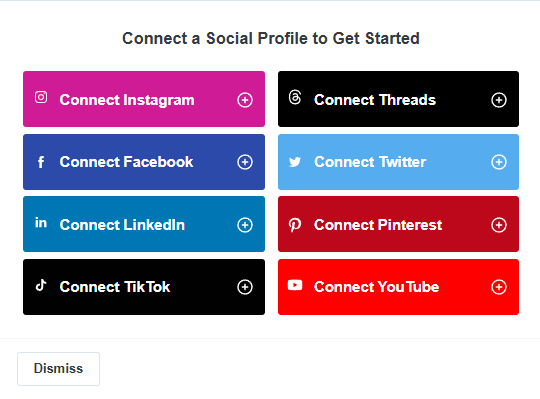The image size is (540, 399).
Task: Tap the plus circle on YouTube button
Action: (499, 287)
